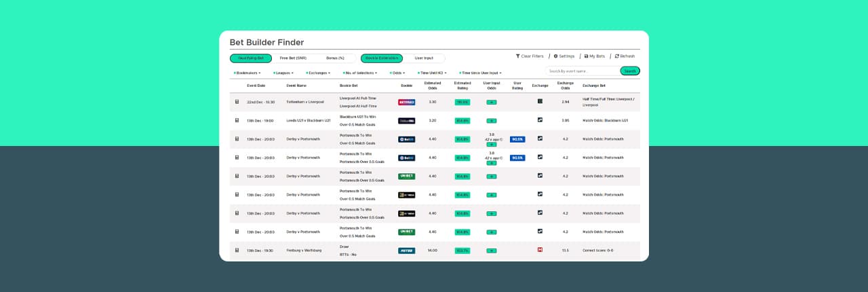Open Time Since User Input dropdown
The width and height of the screenshot is (868, 292).
pos(480,73)
